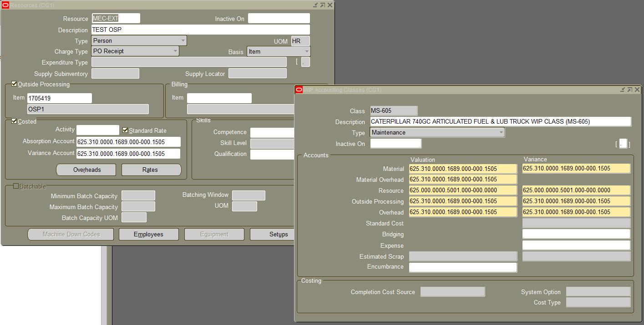Open the Charge Type dropdown showing PO Receipt
The width and height of the screenshot is (644, 325).
pyautogui.click(x=135, y=51)
